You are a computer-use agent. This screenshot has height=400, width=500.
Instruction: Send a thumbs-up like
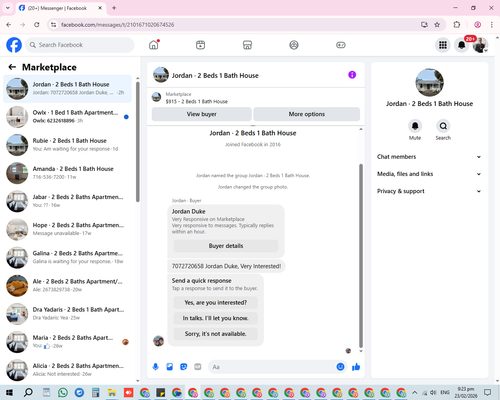coord(356,367)
